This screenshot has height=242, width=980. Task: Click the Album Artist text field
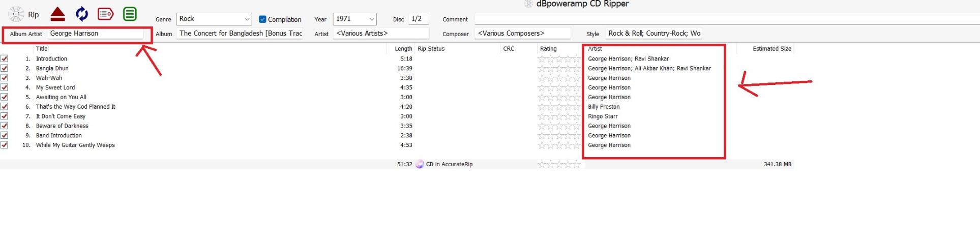pyautogui.click(x=95, y=34)
